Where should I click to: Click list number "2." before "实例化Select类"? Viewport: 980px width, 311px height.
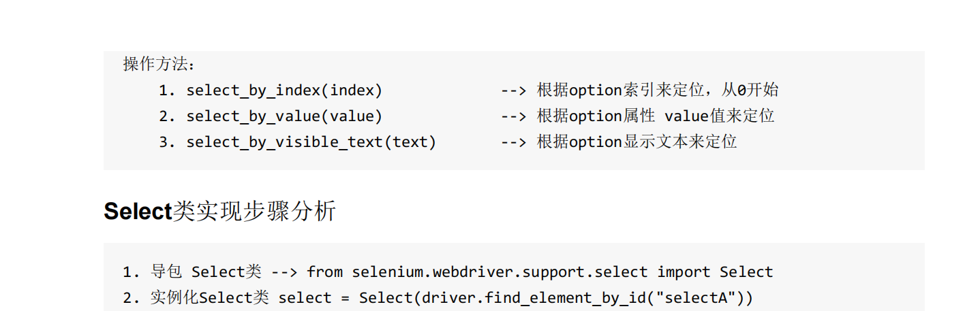point(131,298)
